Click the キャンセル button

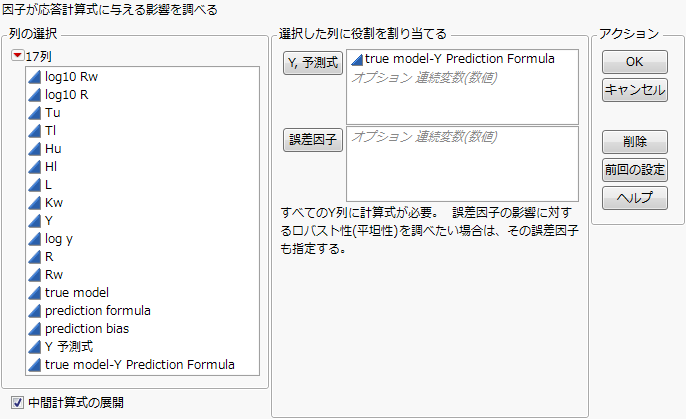tap(634, 90)
